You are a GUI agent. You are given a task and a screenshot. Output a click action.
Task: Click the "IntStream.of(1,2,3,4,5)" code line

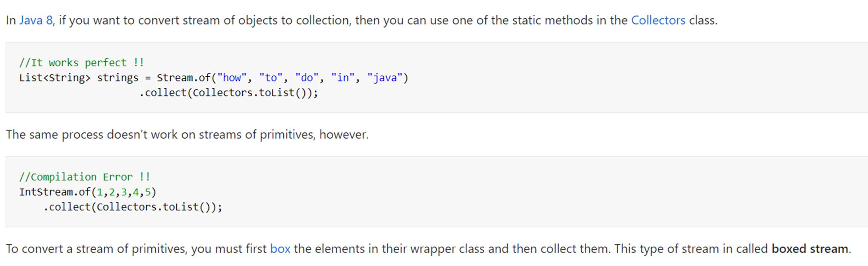[87, 192]
